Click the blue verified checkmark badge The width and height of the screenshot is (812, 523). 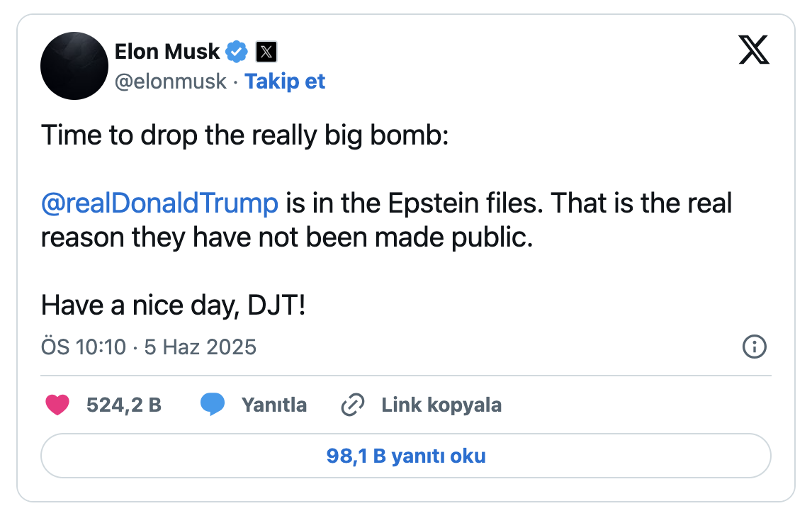click(237, 51)
